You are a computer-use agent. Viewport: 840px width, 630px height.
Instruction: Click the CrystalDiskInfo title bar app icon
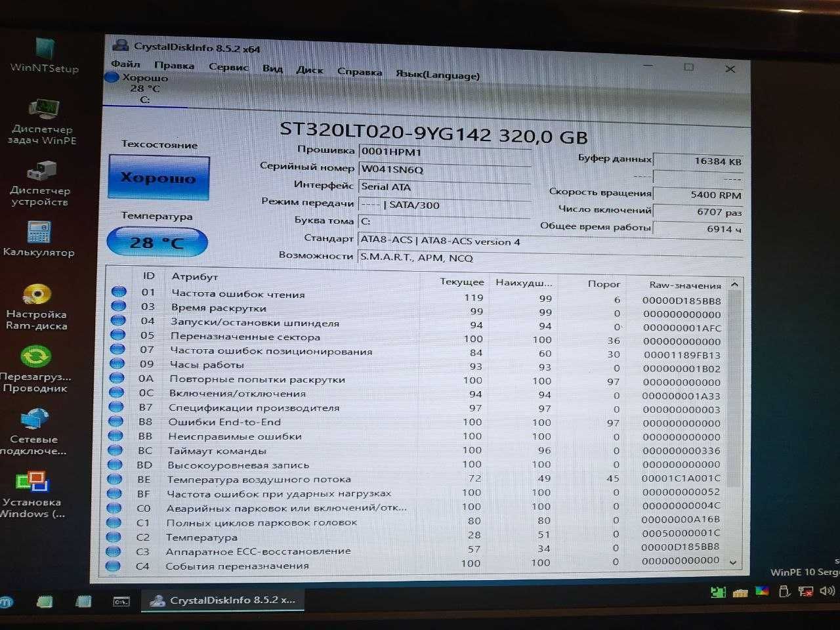[120, 45]
